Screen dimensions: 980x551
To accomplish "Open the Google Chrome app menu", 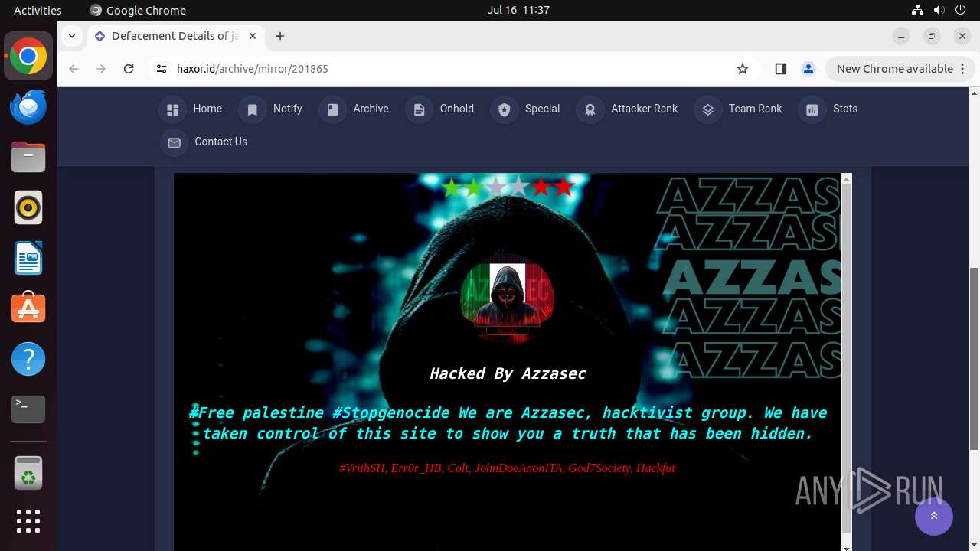I will pos(138,10).
